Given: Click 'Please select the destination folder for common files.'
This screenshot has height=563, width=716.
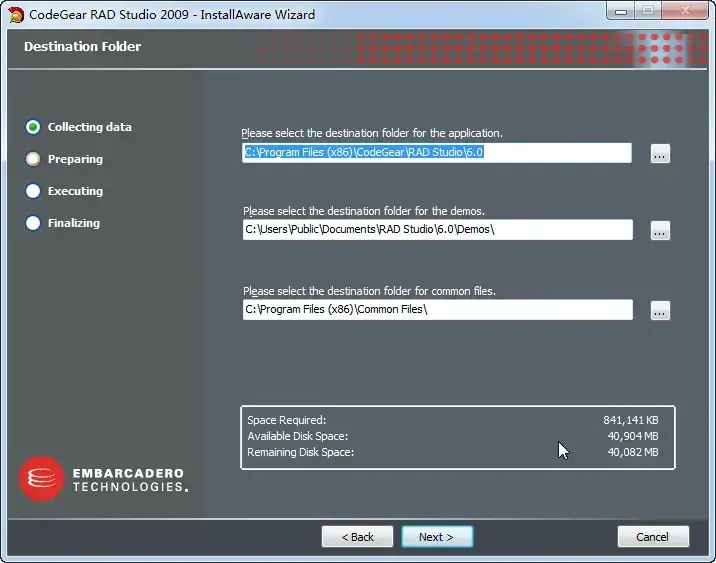Looking at the screenshot, I should (x=369, y=291).
